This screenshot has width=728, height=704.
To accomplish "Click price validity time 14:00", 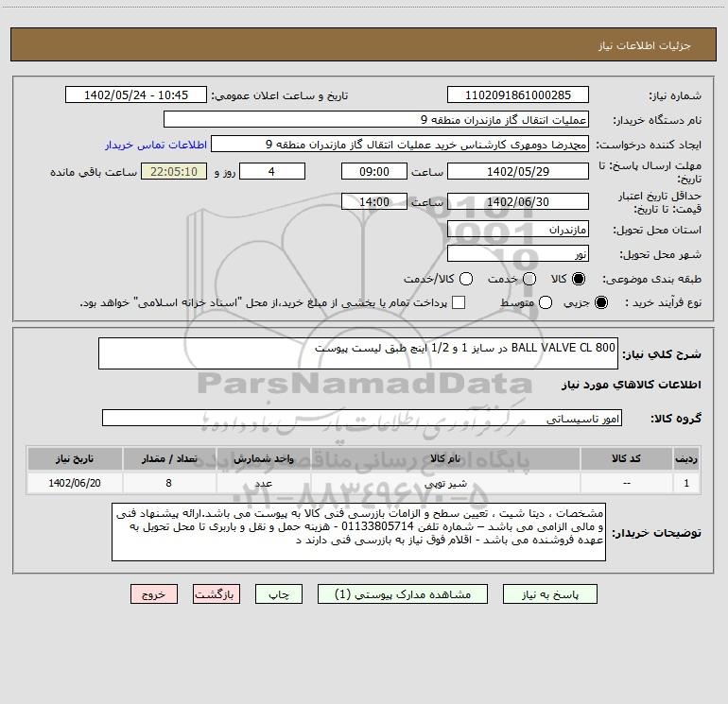I will (374, 201).
